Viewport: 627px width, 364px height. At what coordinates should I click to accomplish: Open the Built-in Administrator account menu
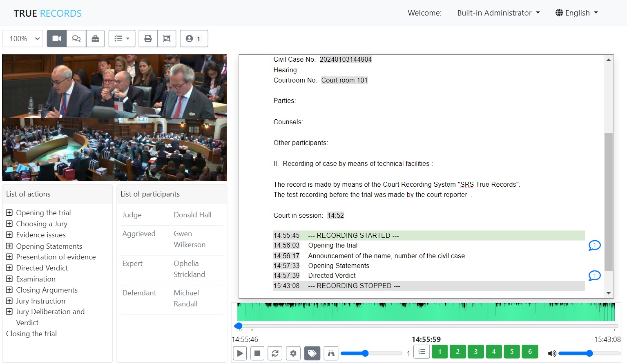pos(498,13)
